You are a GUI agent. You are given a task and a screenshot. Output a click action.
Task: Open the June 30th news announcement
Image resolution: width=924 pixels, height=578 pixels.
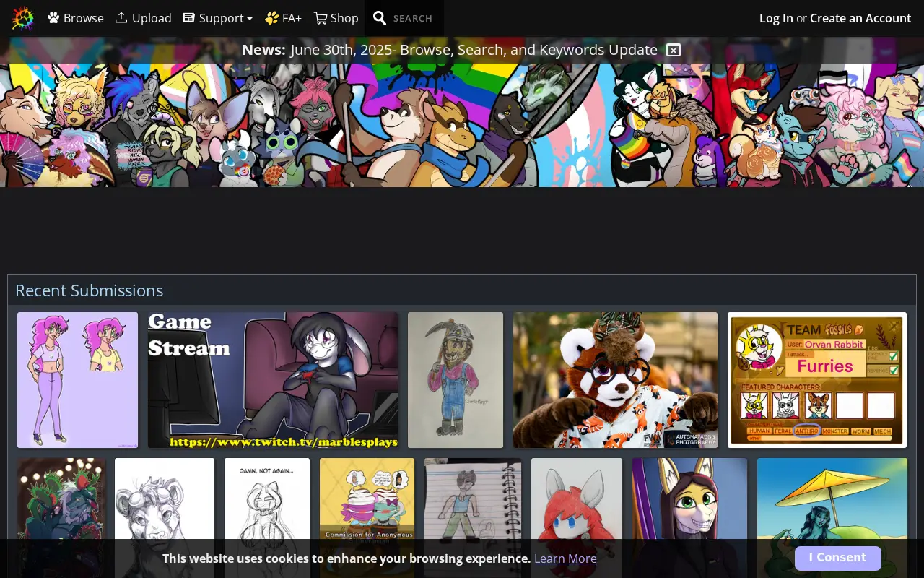click(474, 50)
